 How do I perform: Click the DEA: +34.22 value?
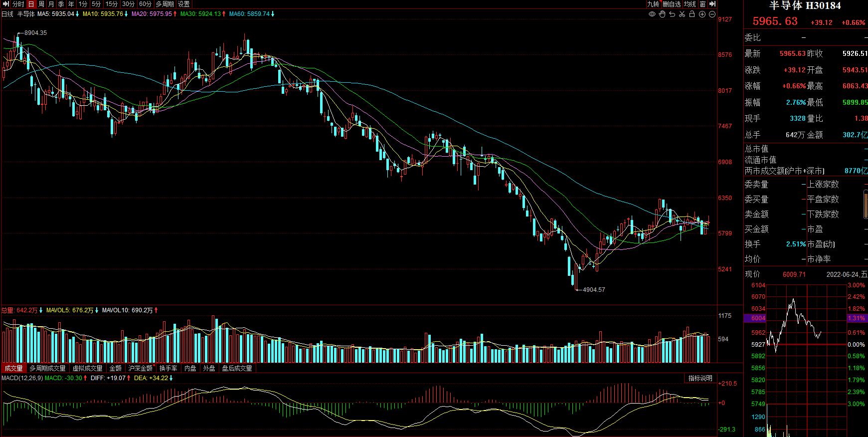(152, 378)
